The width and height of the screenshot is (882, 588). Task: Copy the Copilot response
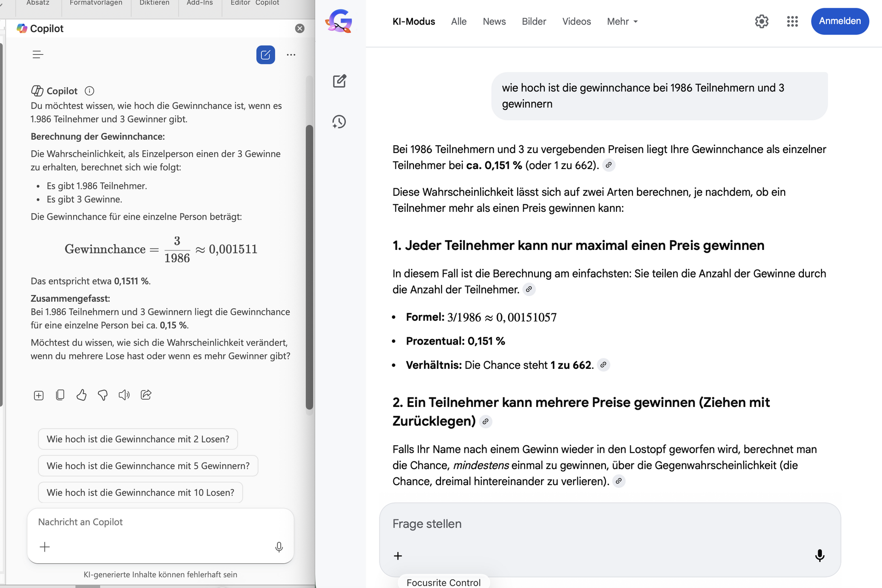pyautogui.click(x=60, y=395)
